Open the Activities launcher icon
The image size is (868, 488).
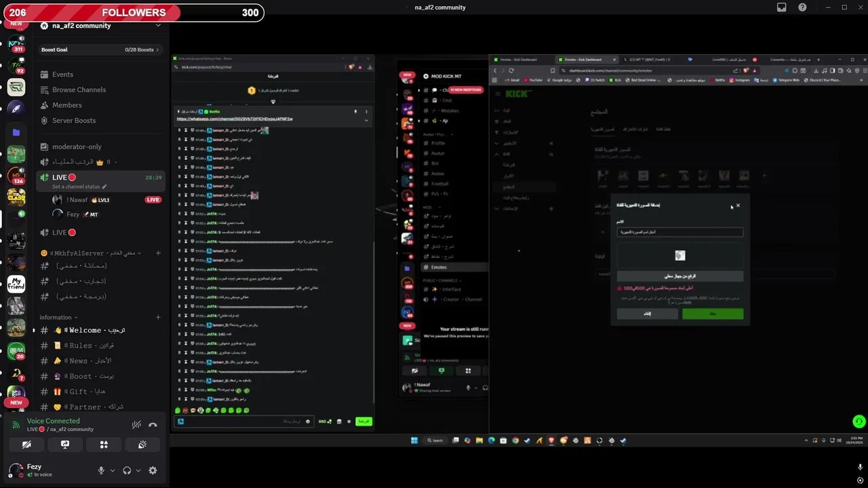(x=104, y=445)
